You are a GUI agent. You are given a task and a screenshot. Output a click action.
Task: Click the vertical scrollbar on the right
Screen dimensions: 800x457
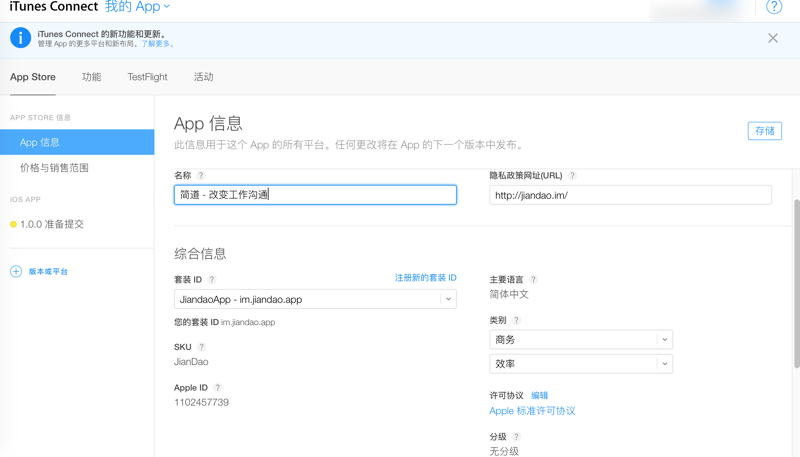coord(796,283)
